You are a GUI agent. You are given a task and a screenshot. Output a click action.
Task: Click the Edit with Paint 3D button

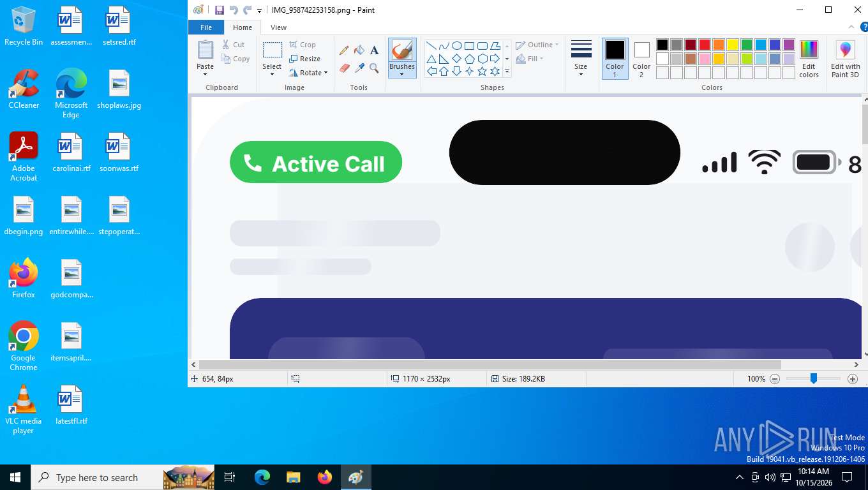(846, 59)
